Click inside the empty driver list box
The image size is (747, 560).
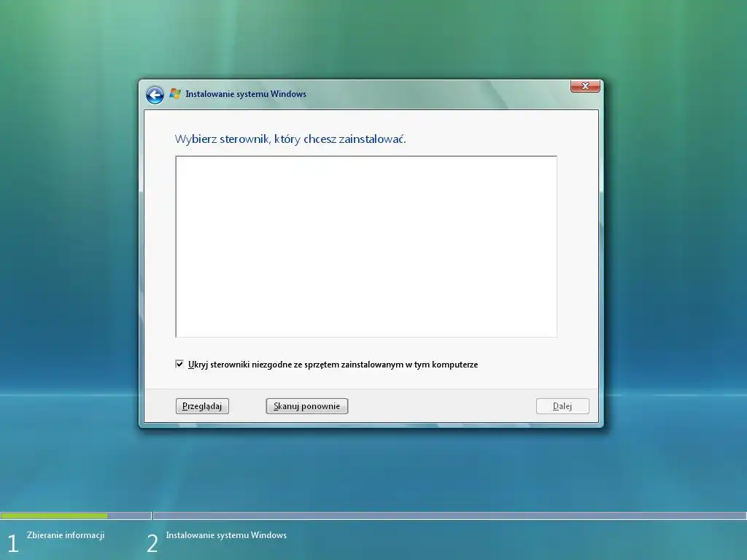pos(366,246)
